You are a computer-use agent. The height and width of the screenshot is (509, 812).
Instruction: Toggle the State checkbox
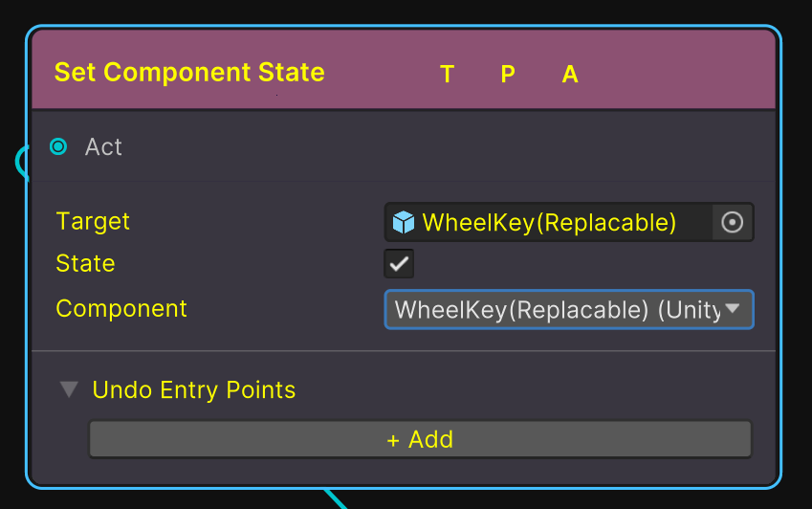point(399,264)
